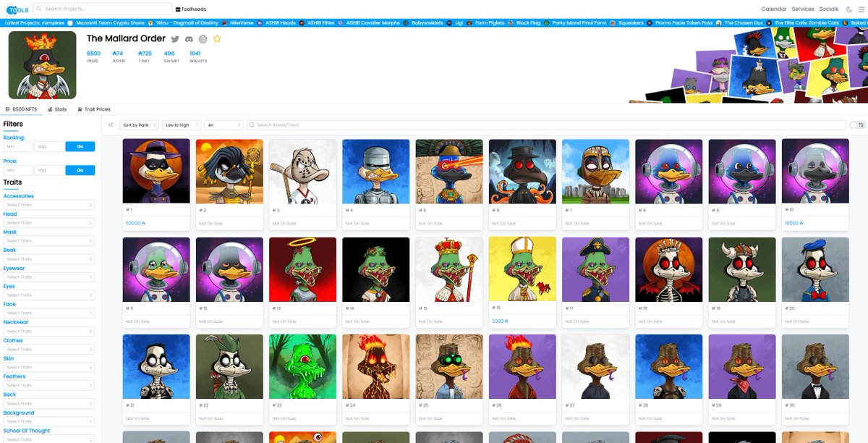
Task: Open NFT #16 yellow background duck thumbnail
Action: tap(522, 269)
